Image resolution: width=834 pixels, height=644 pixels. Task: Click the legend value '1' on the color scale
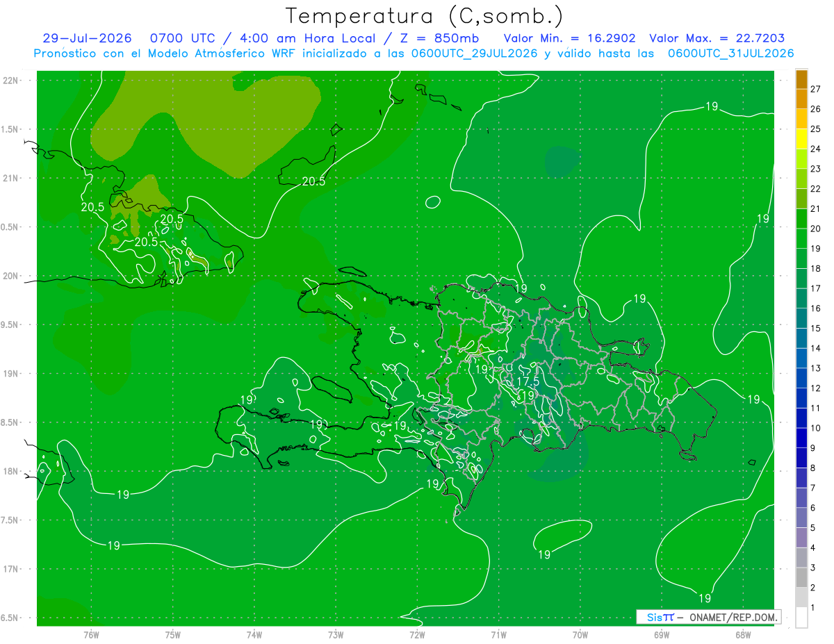click(814, 608)
